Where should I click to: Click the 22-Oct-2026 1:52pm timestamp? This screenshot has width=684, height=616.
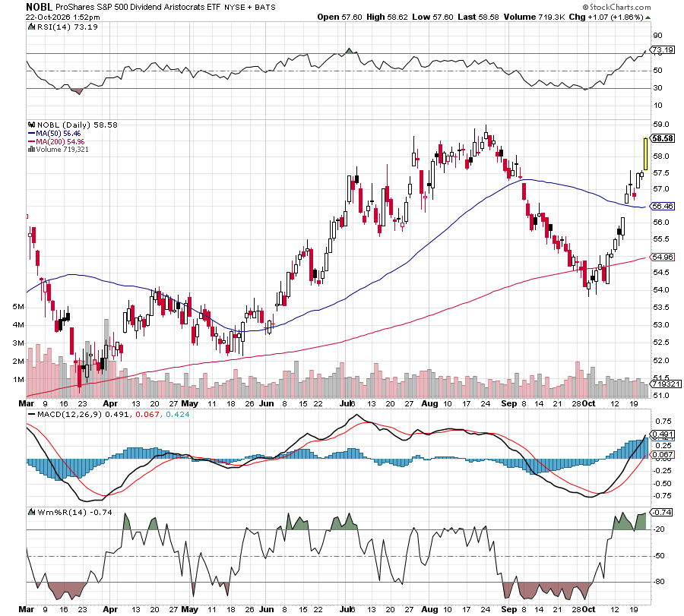point(63,17)
